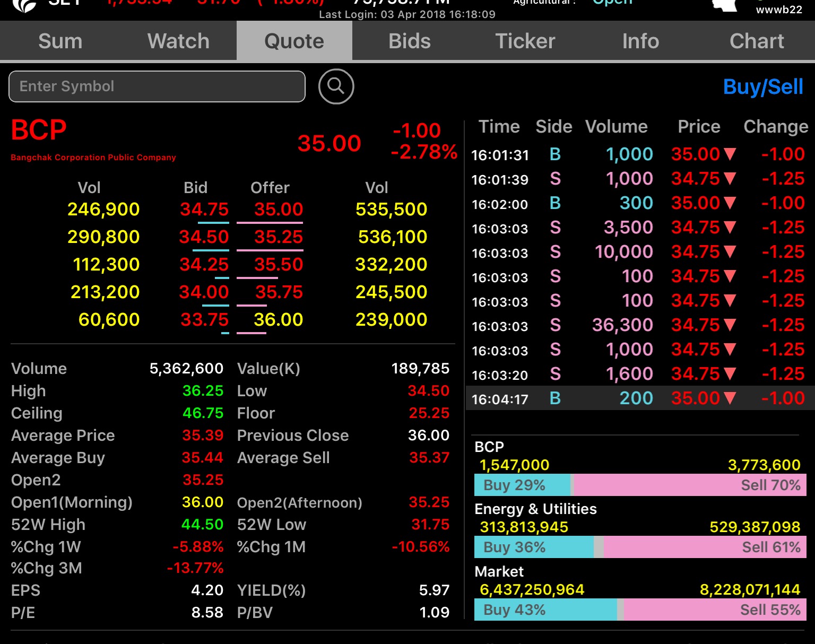This screenshot has width=815, height=644.
Task: Tap the Volume value 5,362,600
Action: (186, 368)
